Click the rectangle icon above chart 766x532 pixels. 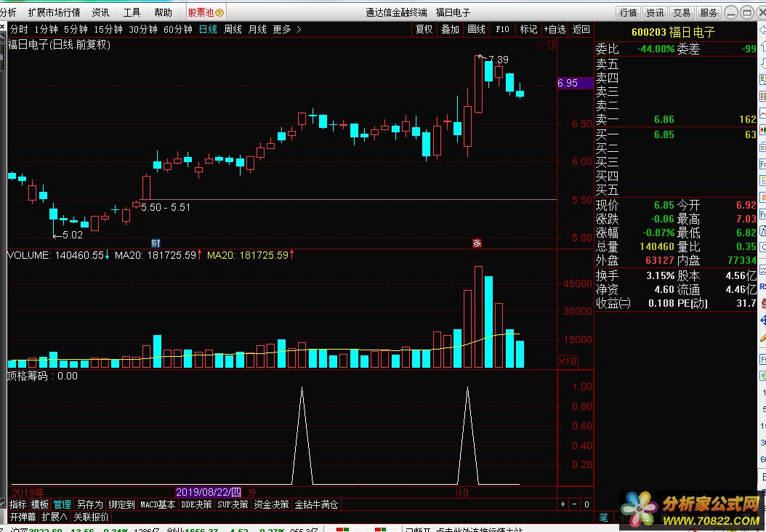(x=552, y=45)
